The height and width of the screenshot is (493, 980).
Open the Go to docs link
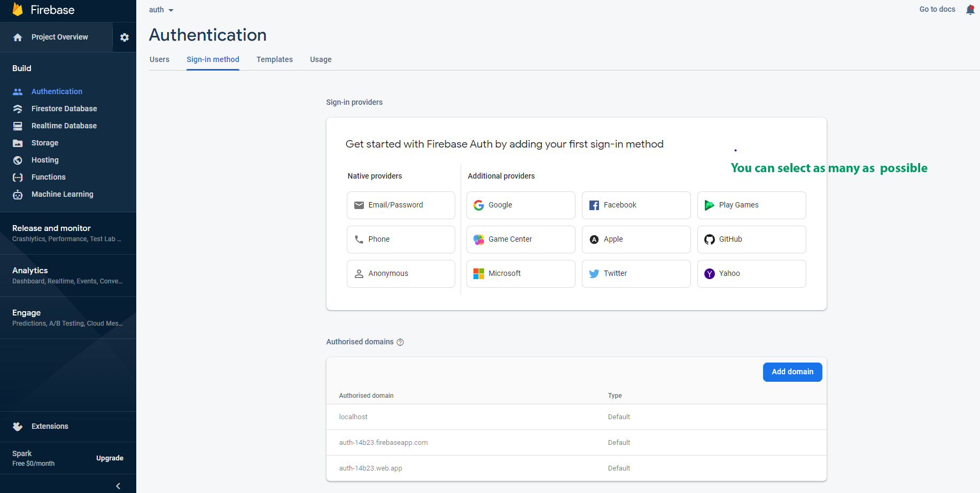(937, 9)
